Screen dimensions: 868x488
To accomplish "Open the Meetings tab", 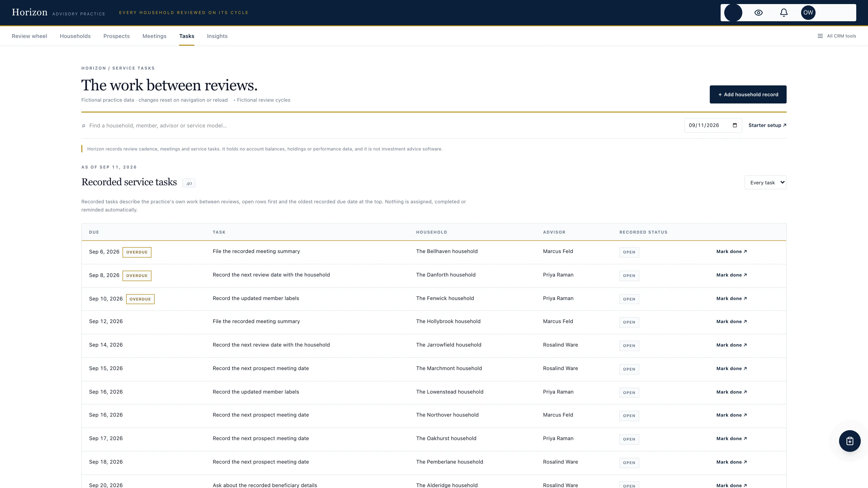I will (154, 36).
